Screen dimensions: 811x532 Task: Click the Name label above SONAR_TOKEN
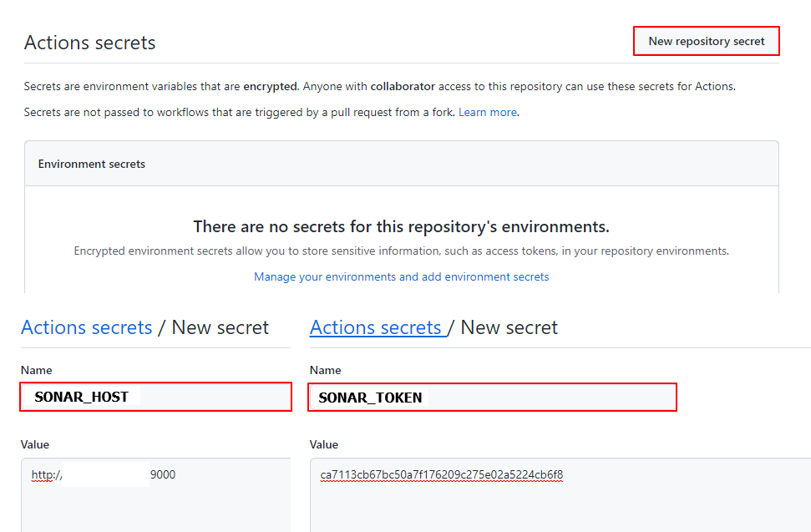click(325, 370)
